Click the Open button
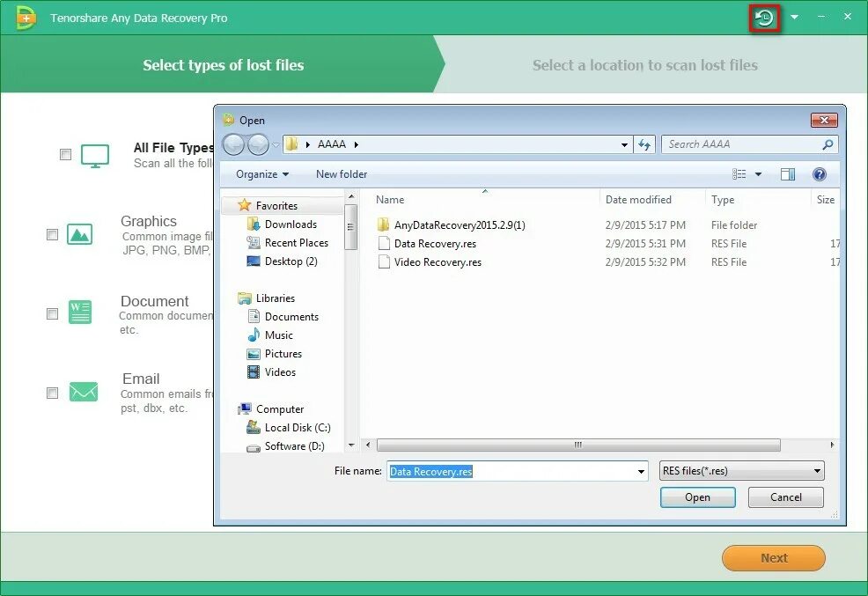 click(x=697, y=497)
